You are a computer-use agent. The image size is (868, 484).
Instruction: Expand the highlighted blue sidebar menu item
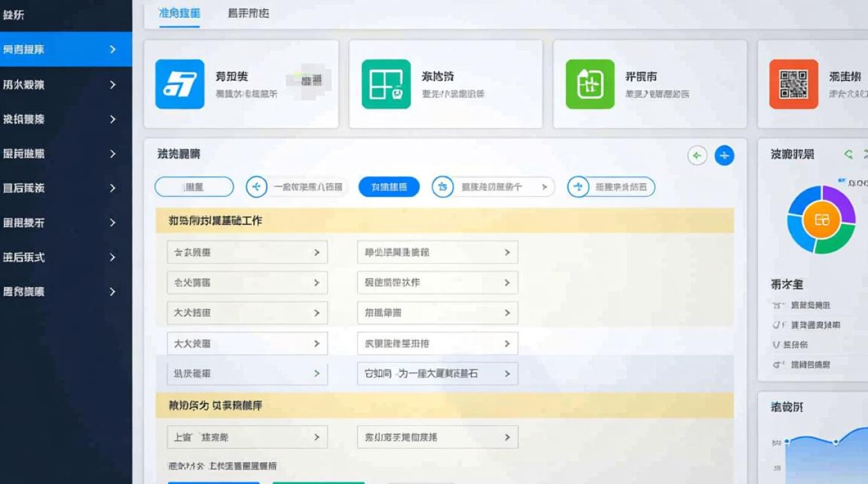(112, 50)
